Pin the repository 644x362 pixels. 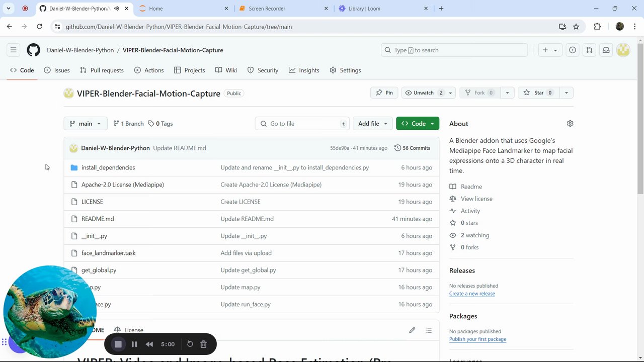coord(384,93)
